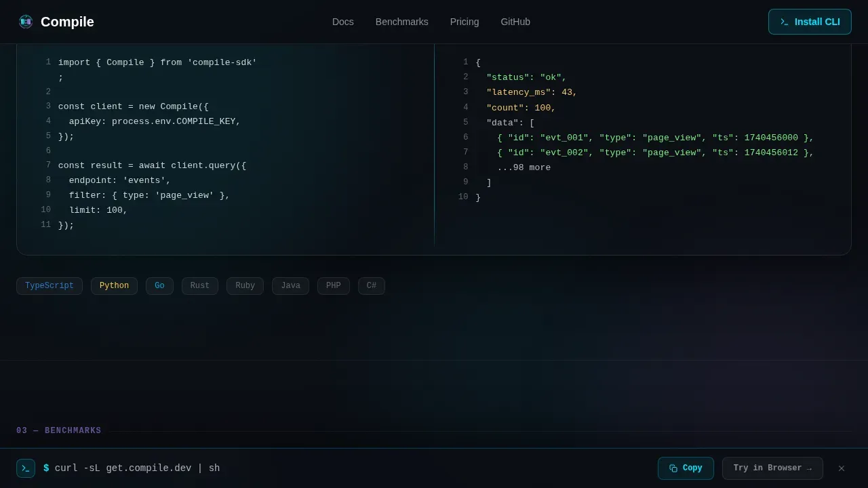This screenshot has height=488, width=868.
Task: Click the curl install command text
Action: pyautogui.click(x=137, y=468)
